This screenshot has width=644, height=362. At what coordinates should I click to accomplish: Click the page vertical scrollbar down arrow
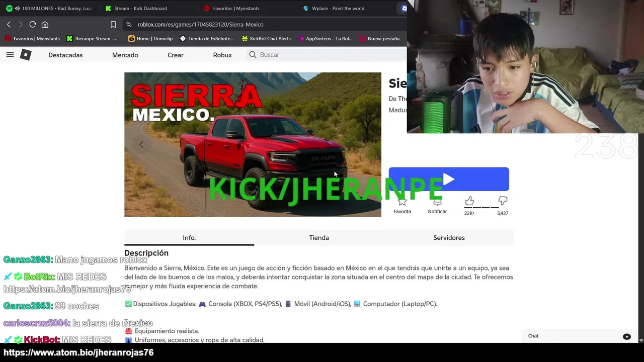pyautogui.click(x=640, y=340)
